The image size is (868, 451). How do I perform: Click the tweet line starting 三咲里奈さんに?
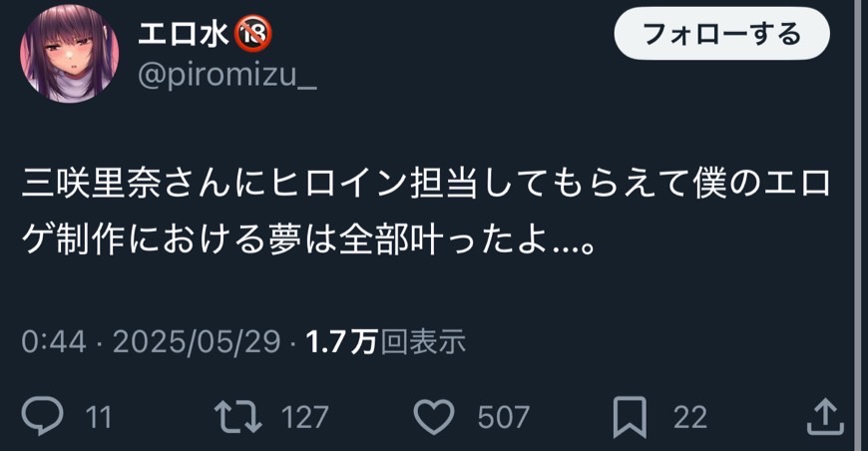point(426,184)
